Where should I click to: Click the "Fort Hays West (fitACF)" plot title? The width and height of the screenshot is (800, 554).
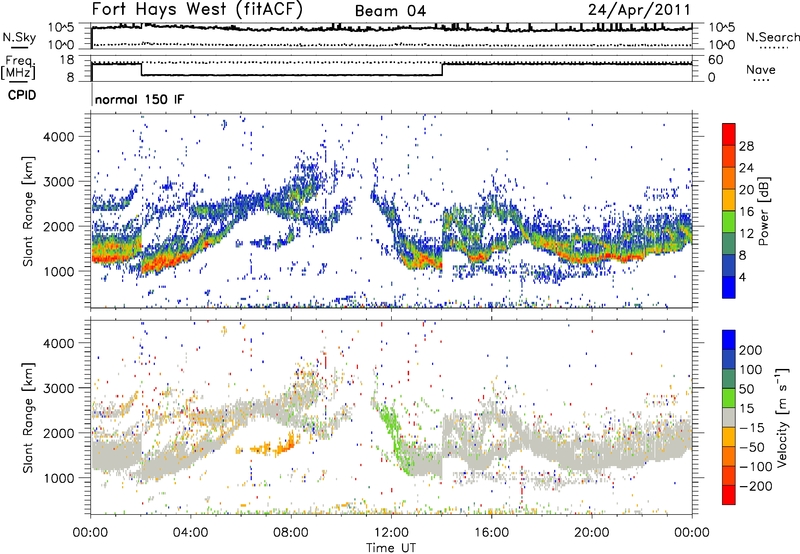[197, 9]
